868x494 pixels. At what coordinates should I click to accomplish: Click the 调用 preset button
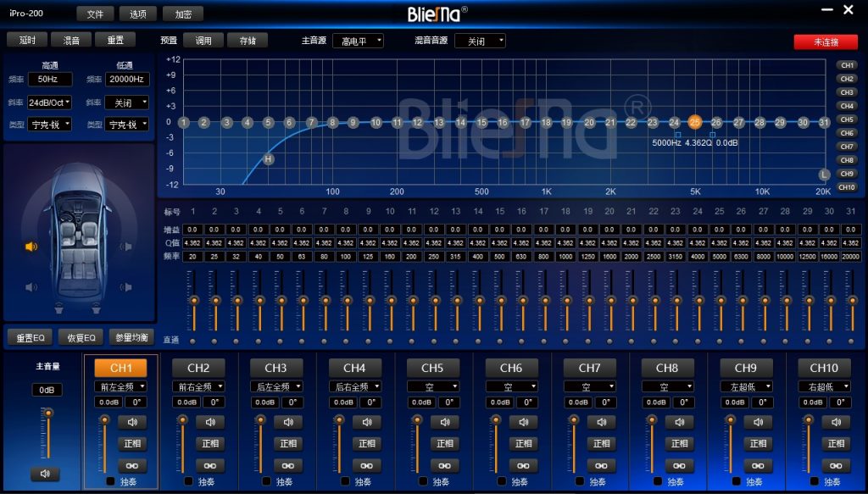pos(203,41)
